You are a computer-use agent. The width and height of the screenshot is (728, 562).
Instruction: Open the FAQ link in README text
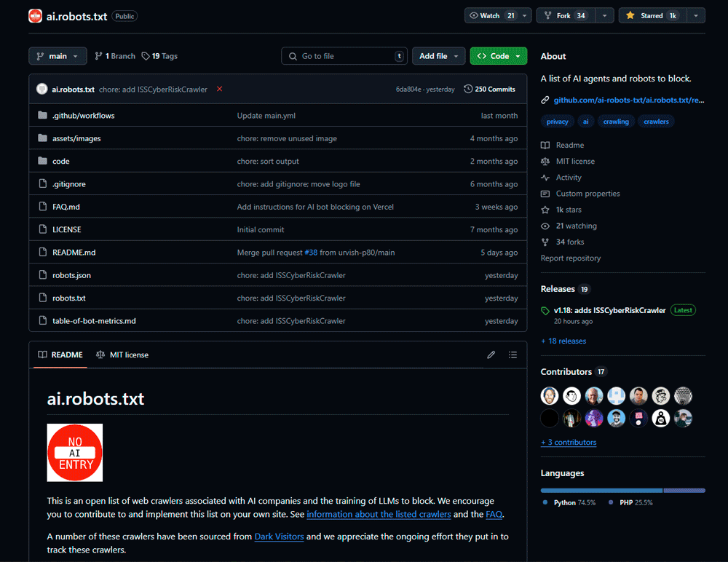pyautogui.click(x=494, y=514)
